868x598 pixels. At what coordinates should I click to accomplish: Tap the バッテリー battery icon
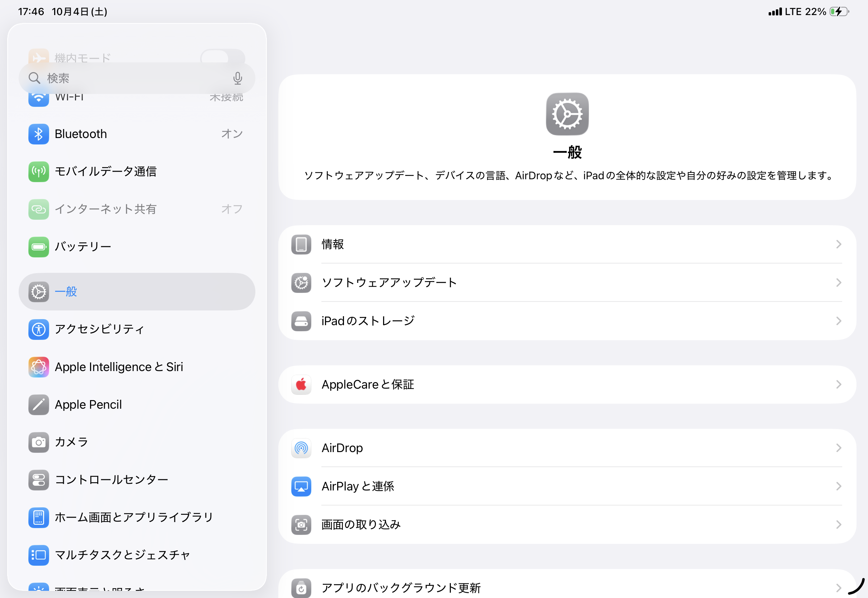click(39, 247)
